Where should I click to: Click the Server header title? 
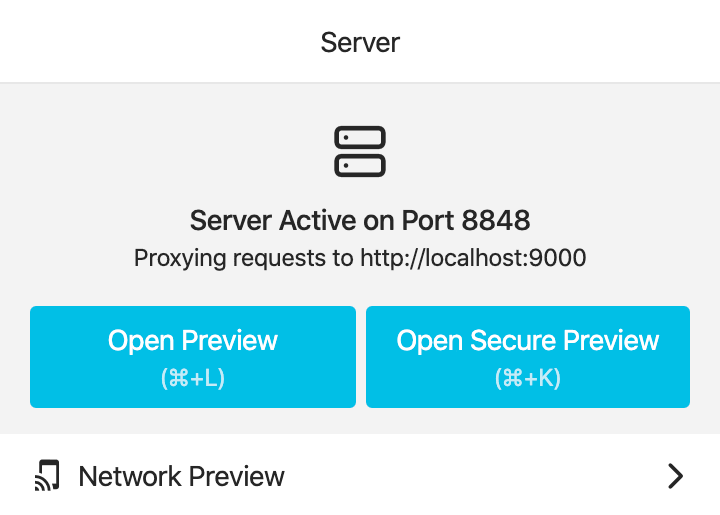(360, 42)
